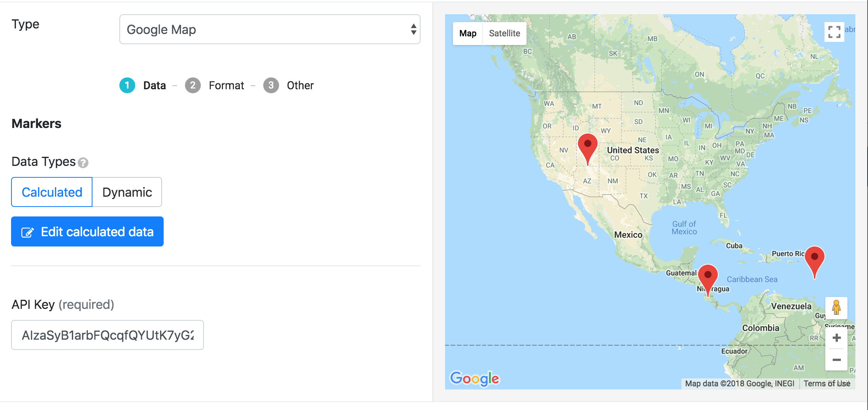Go to step 1 Data tab
This screenshot has width=868, height=410.
coord(143,85)
